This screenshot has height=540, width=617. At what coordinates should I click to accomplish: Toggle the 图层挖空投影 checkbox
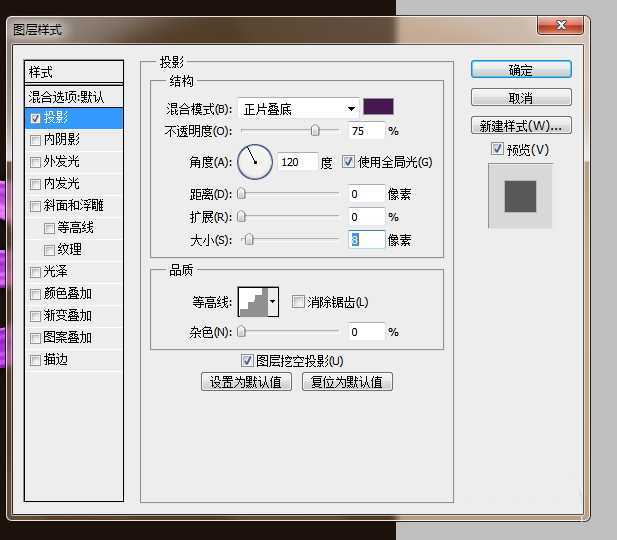click(247, 360)
